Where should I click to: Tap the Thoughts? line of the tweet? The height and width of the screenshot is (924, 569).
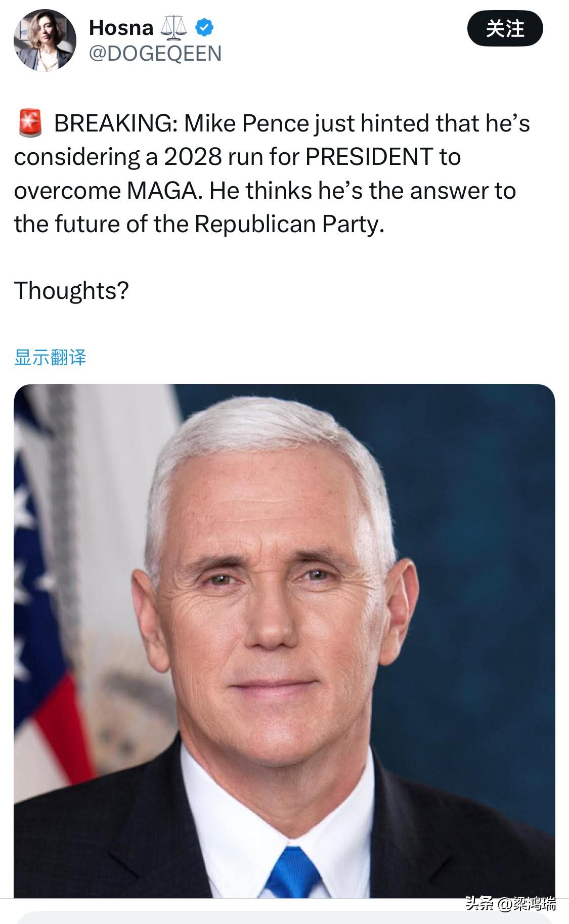71,291
